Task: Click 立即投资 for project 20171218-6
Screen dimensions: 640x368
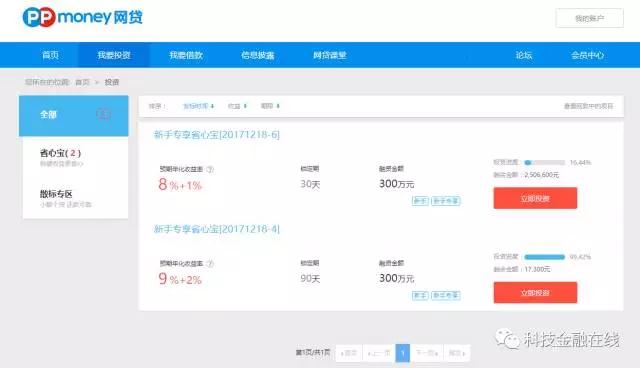Action: coord(535,198)
